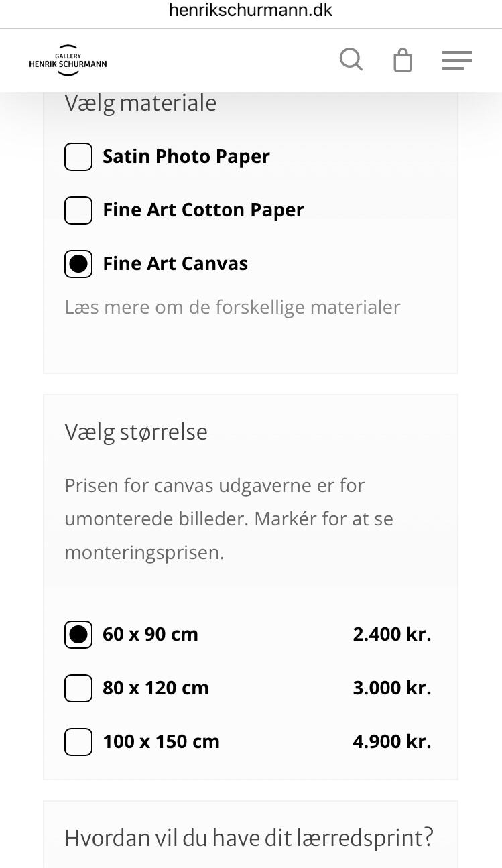Click the henrikschurmann.dk address bar
The image size is (502, 868).
251,10
